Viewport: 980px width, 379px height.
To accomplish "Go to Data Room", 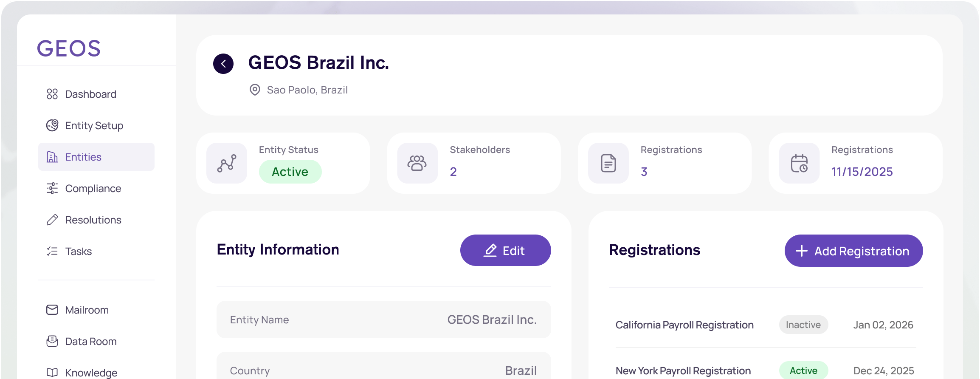I will click(x=90, y=341).
